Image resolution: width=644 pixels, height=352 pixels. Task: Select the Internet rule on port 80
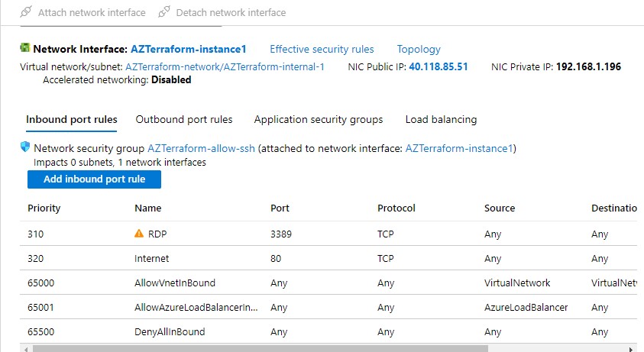(x=151, y=258)
